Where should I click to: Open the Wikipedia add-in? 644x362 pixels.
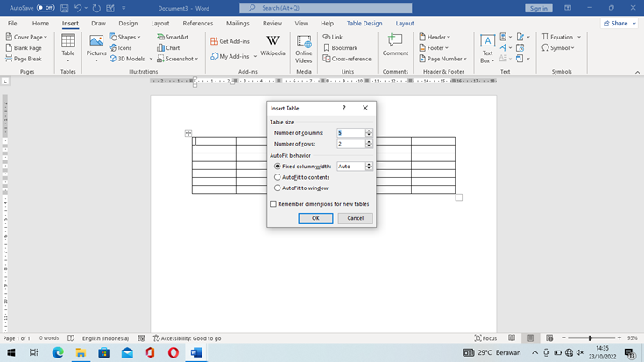coord(272,46)
